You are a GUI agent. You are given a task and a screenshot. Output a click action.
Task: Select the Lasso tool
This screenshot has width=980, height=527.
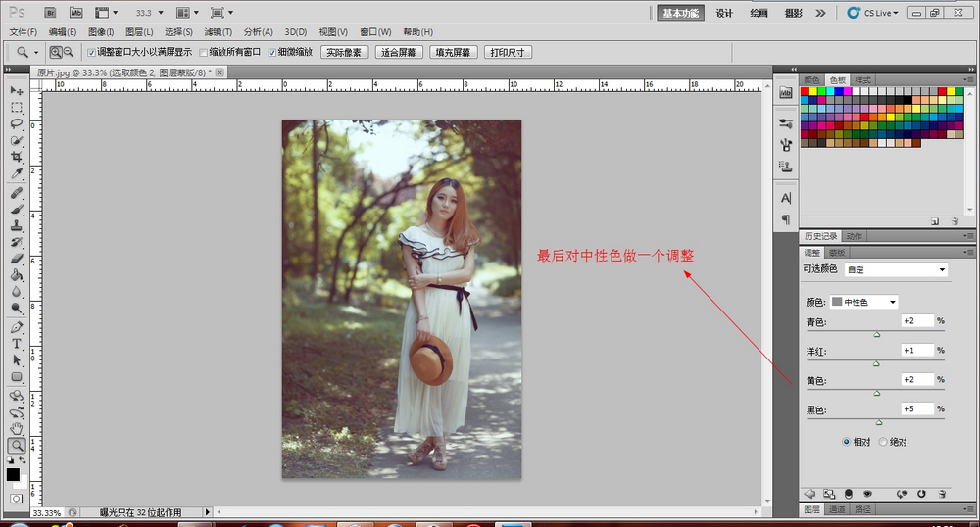click(17, 123)
